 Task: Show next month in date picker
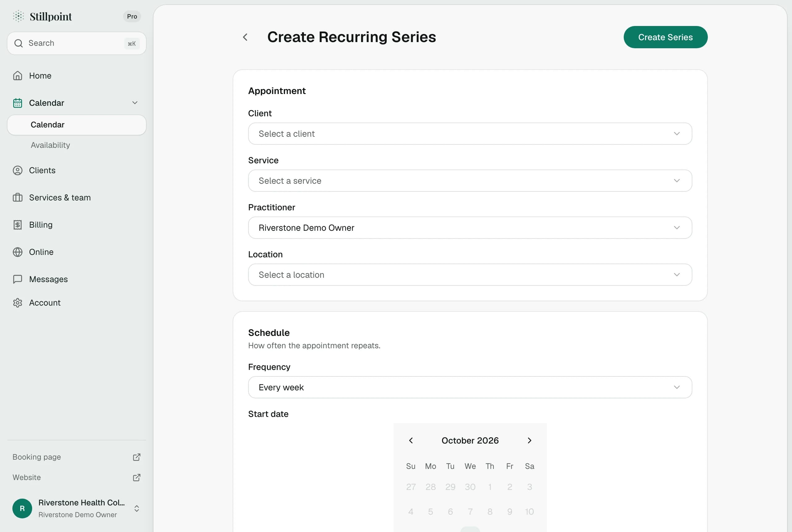click(529, 440)
